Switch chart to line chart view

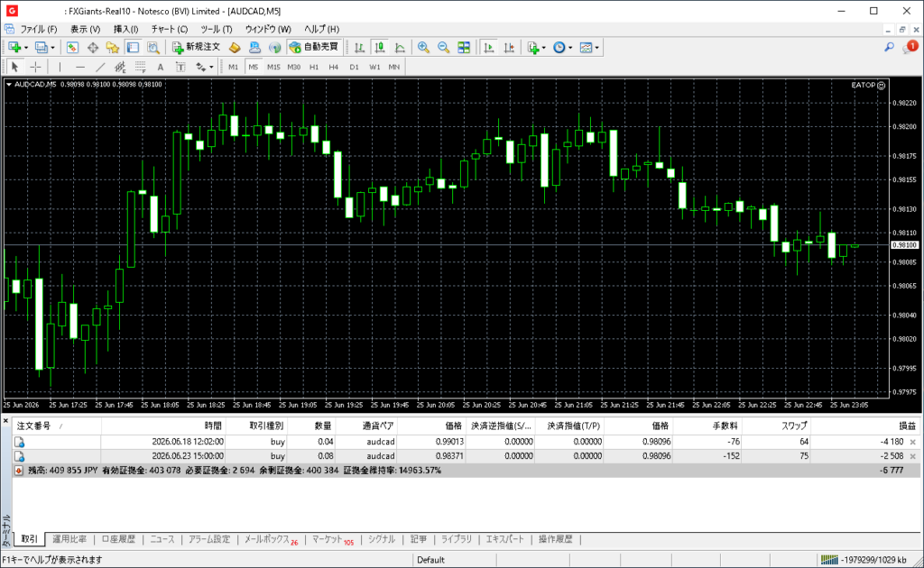400,48
